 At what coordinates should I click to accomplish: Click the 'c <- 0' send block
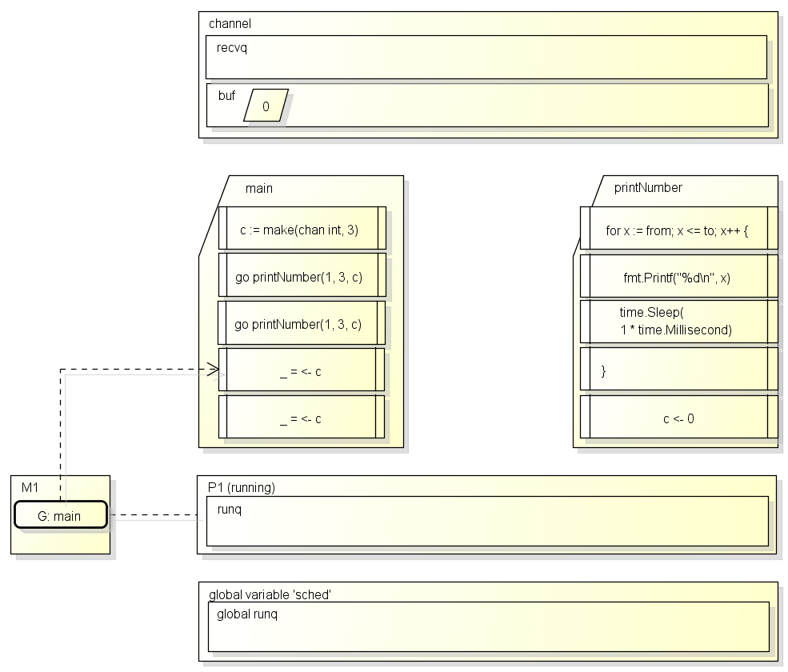tap(678, 417)
